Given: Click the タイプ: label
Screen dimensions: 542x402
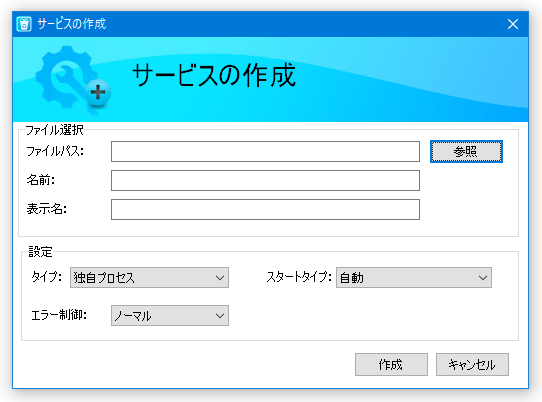Looking at the screenshot, I should (x=46, y=277).
